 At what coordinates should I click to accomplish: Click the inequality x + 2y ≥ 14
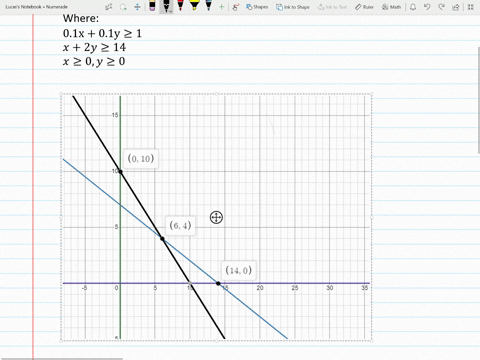tap(94, 47)
